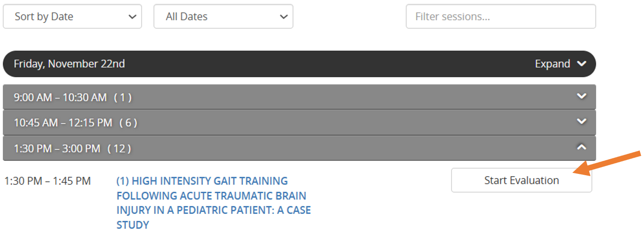Click the Start Evaluation button
The image size is (644, 235).
(x=521, y=180)
